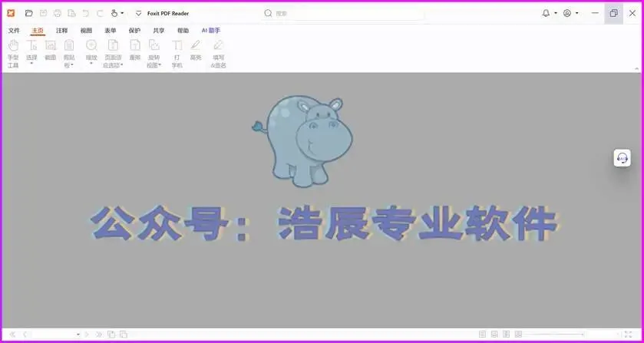Minimize the Foxit PDF Reader window
Image resolution: width=644 pixels, height=343 pixels.
[595, 13]
